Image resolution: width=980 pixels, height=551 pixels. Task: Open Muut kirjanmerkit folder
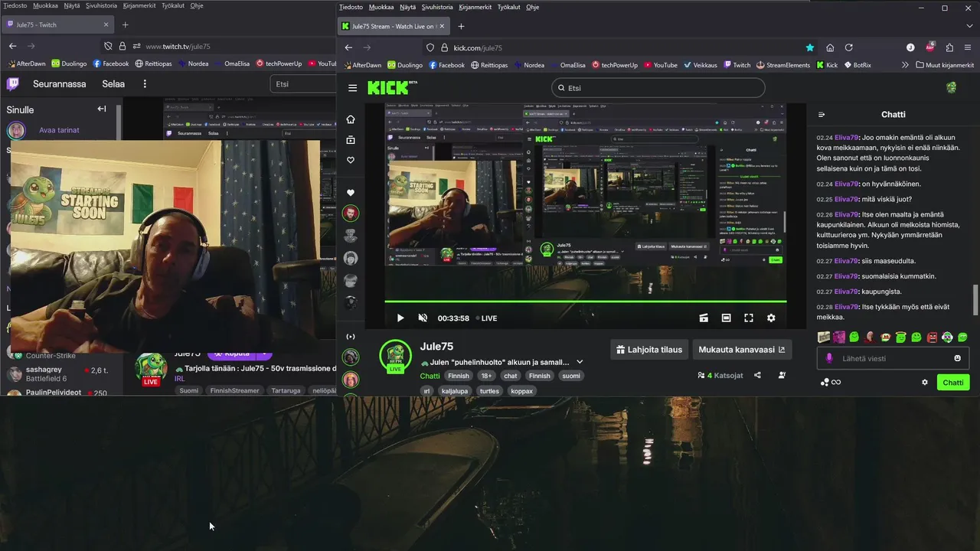coord(945,65)
